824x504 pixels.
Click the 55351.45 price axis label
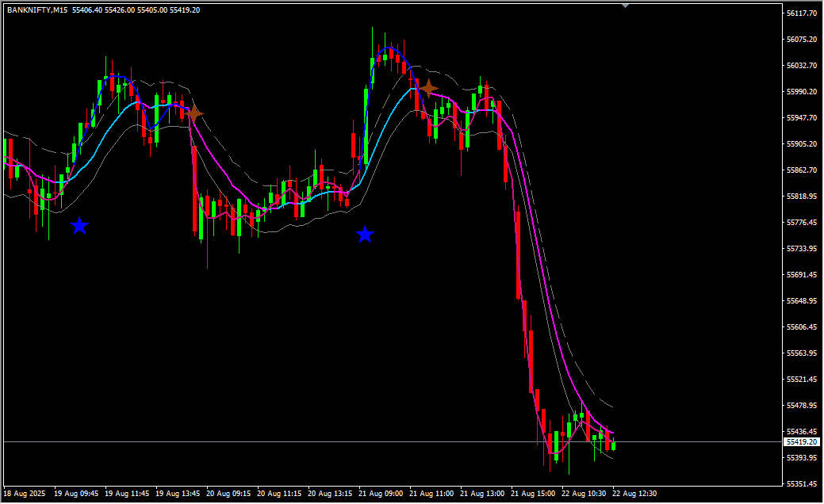tap(802, 484)
